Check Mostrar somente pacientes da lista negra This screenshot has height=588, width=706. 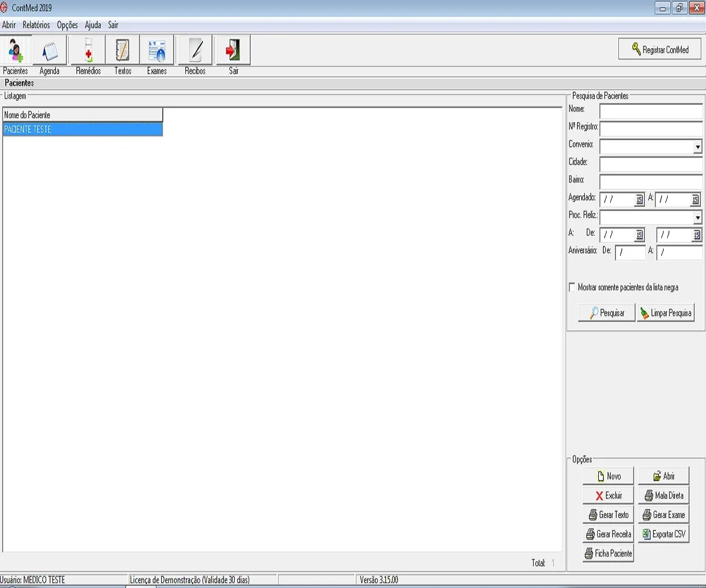pos(572,288)
